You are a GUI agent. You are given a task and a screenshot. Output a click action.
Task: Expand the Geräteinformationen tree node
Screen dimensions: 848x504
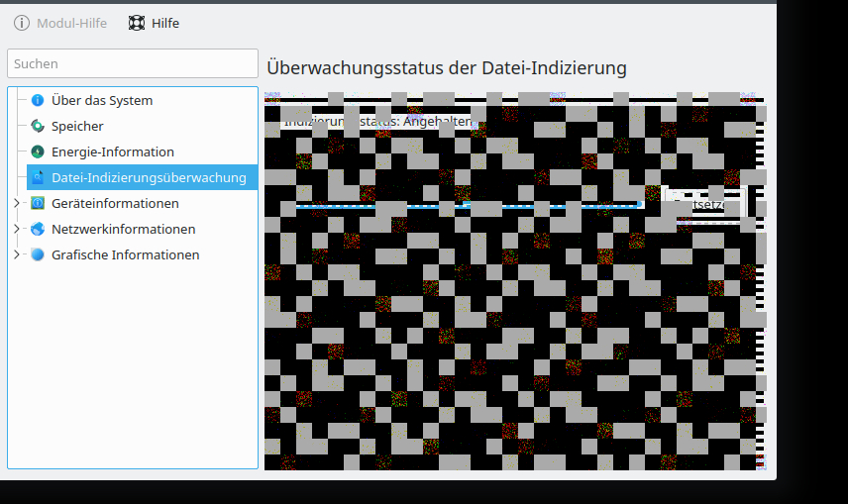[16, 203]
